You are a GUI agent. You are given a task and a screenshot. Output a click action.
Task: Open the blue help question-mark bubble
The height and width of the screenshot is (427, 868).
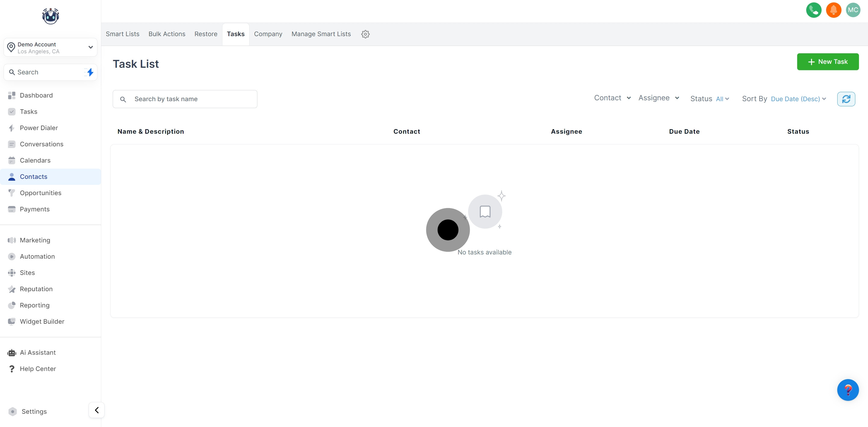848,390
